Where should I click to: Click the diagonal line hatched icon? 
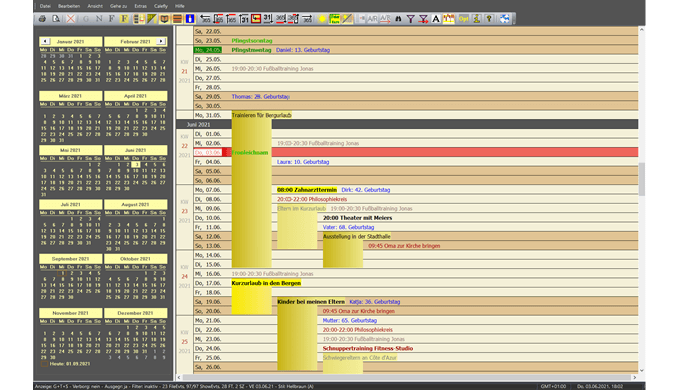(x=347, y=19)
